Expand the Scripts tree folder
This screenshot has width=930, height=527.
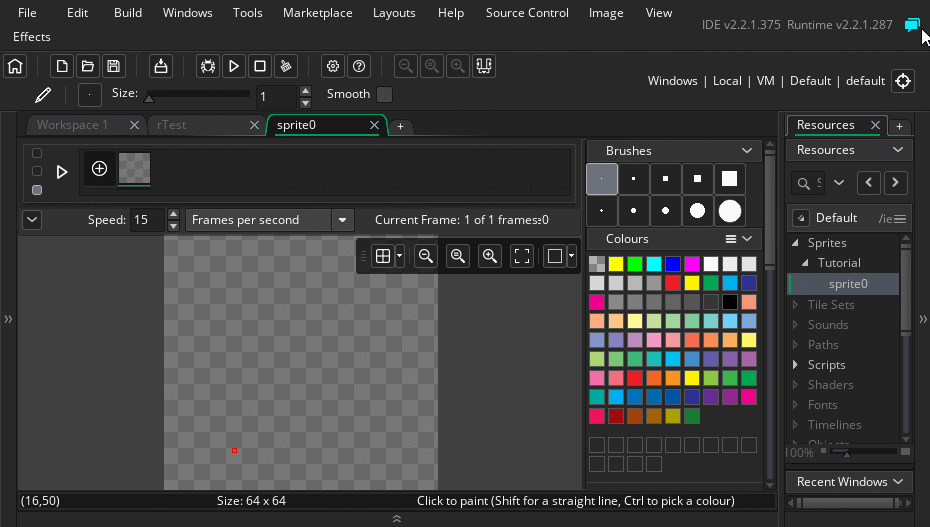coord(796,365)
